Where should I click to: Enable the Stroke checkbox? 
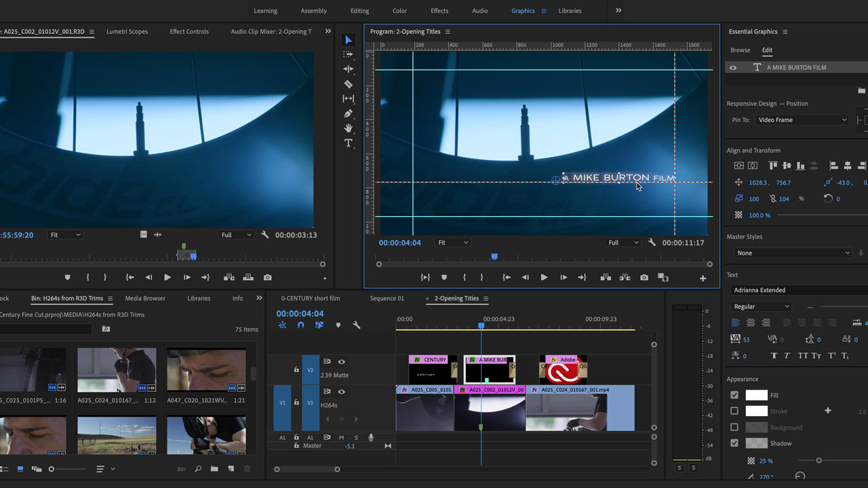pyautogui.click(x=734, y=411)
